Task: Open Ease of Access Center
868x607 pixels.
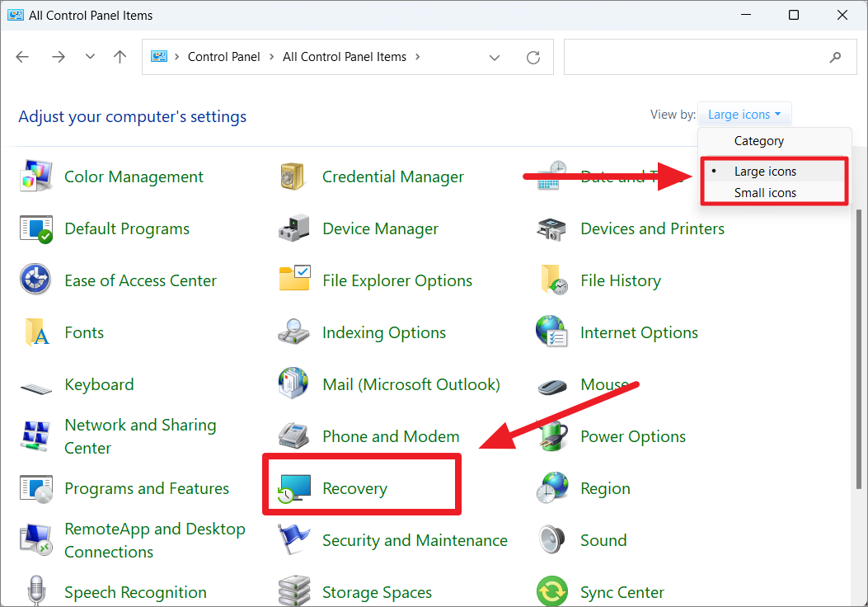Action: pyautogui.click(x=140, y=280)
